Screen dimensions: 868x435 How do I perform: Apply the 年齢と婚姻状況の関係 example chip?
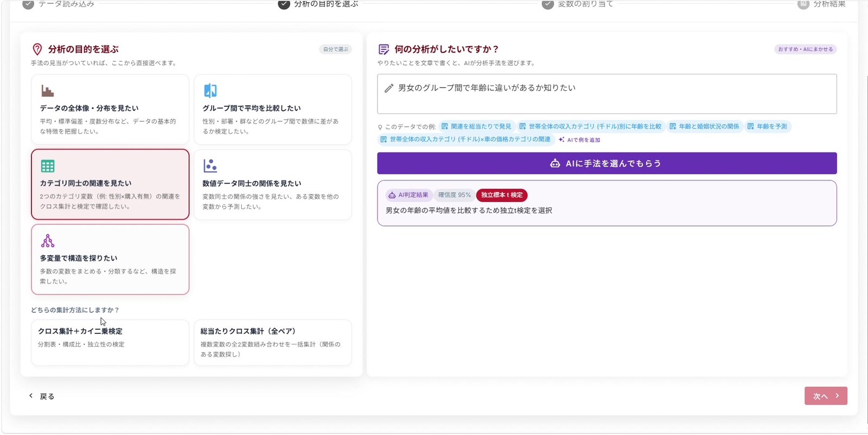704,127
